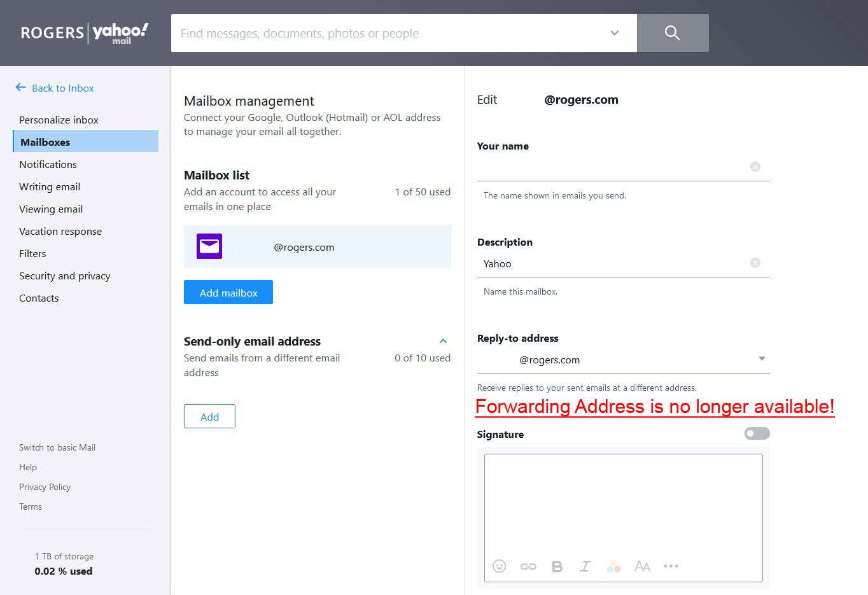Screen dimensions: 868x595
Task: Change the signature font size
Action: (x=642, y=566)
